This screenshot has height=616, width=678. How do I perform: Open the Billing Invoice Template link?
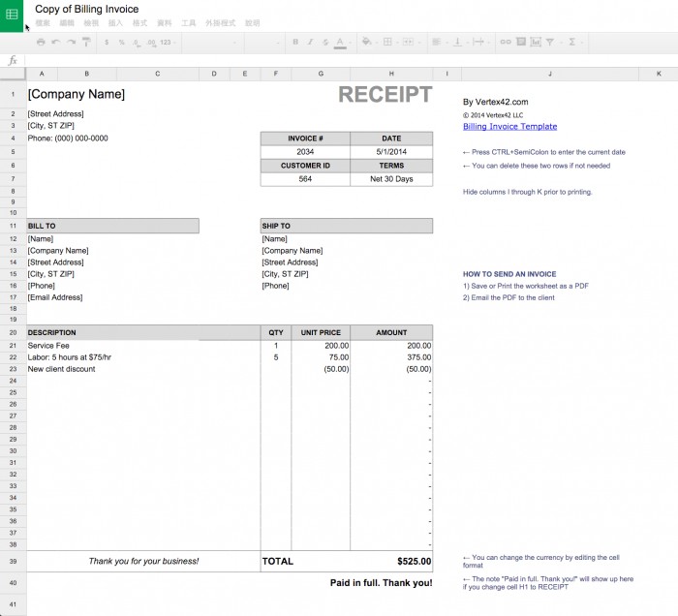[x=509, y=126]
